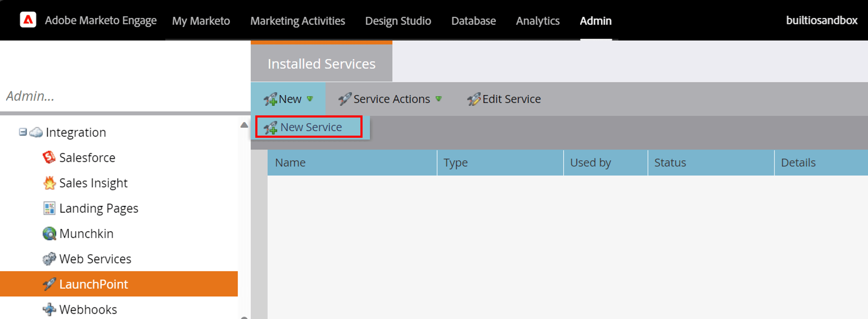Click the Munchkin globe icon

[49, 233]
